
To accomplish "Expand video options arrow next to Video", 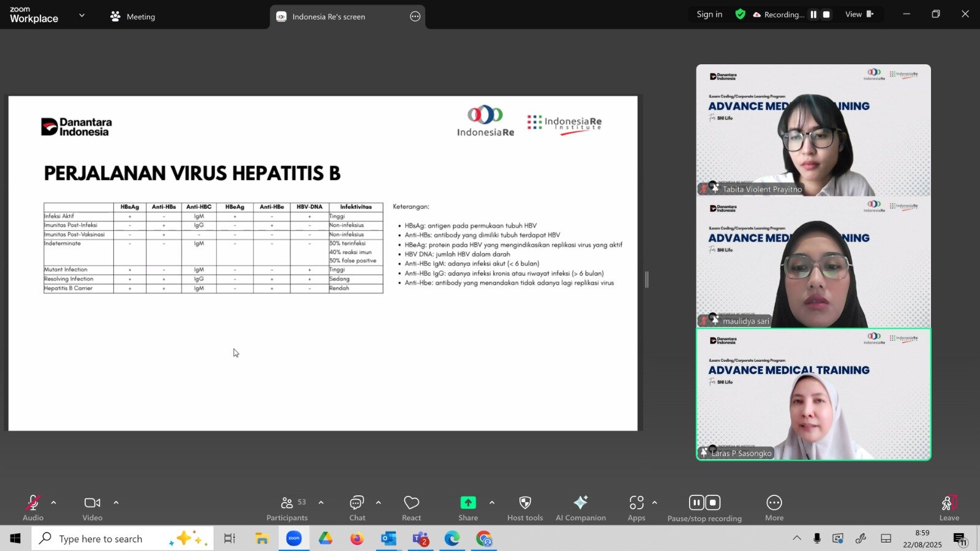I will (116, 503).
